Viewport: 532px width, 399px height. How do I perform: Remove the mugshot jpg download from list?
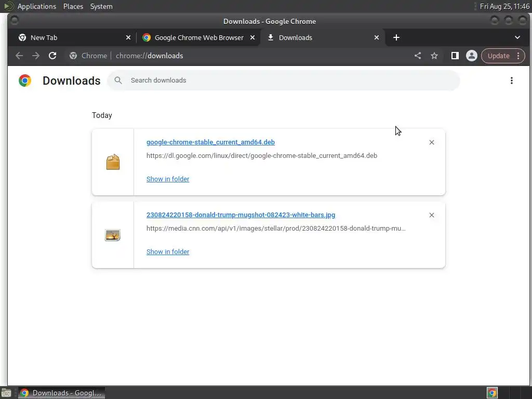(432, 215)
